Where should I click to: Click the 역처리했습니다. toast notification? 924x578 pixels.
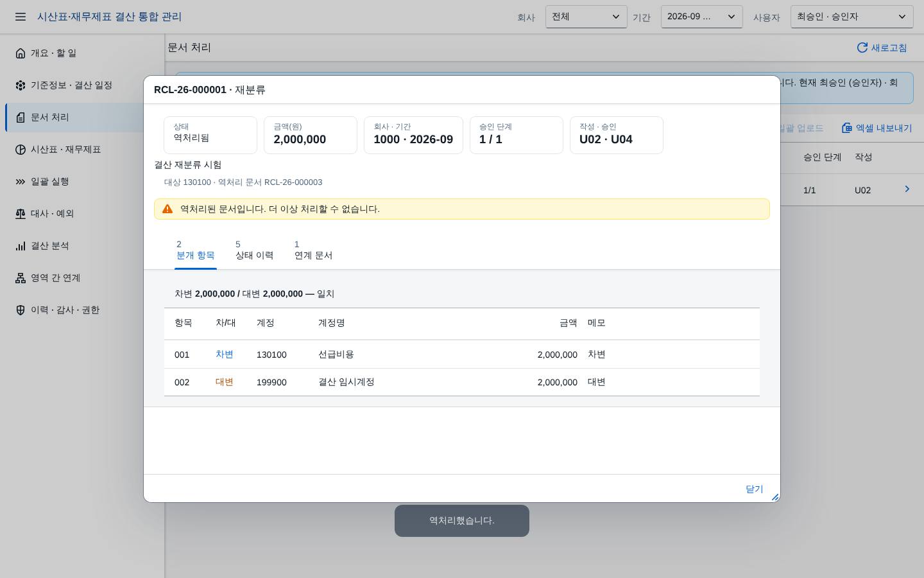462,521
